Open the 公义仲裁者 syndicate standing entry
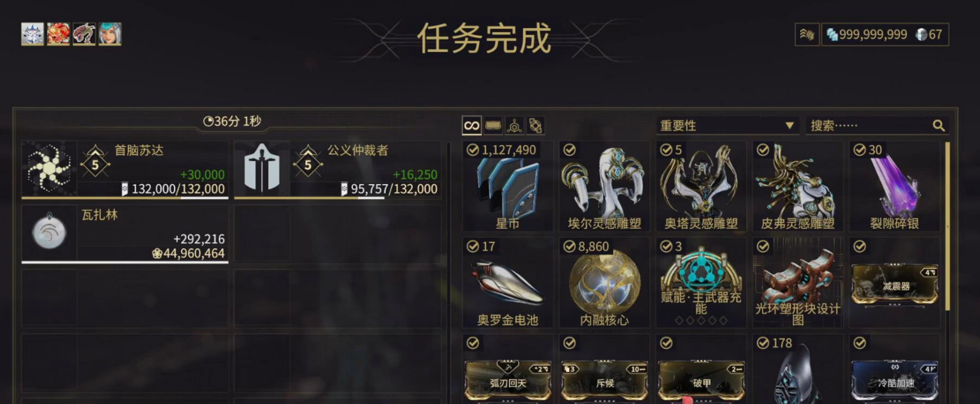 point(338,170)
